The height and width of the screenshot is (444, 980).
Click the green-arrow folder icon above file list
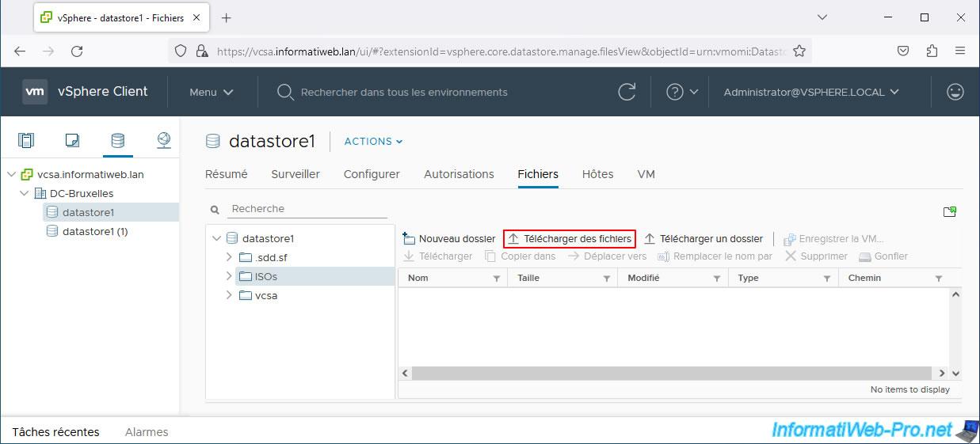click(x=949, y=211)
